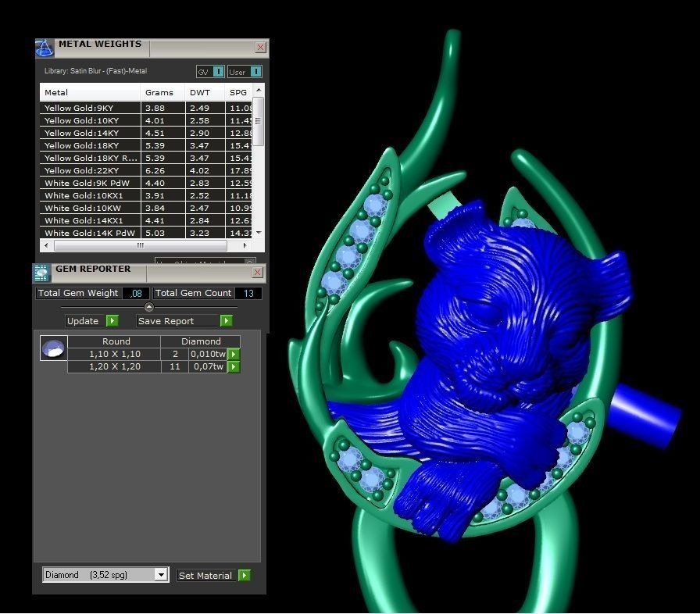This screenshot has height=614, width=700.
Task: Click green arrow of the 0,010tw row
Action: tap(234, 355)
